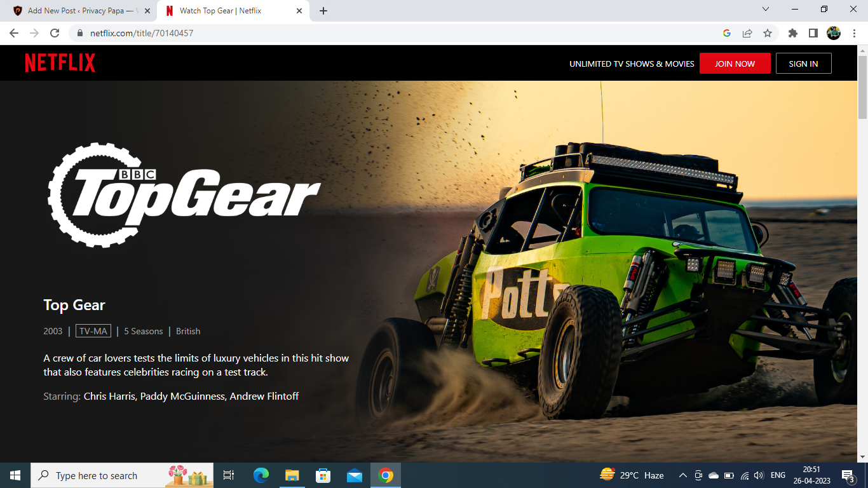Click Chris Harris in the starring list
Screen dimensions: 868x488
click(109, 396)
